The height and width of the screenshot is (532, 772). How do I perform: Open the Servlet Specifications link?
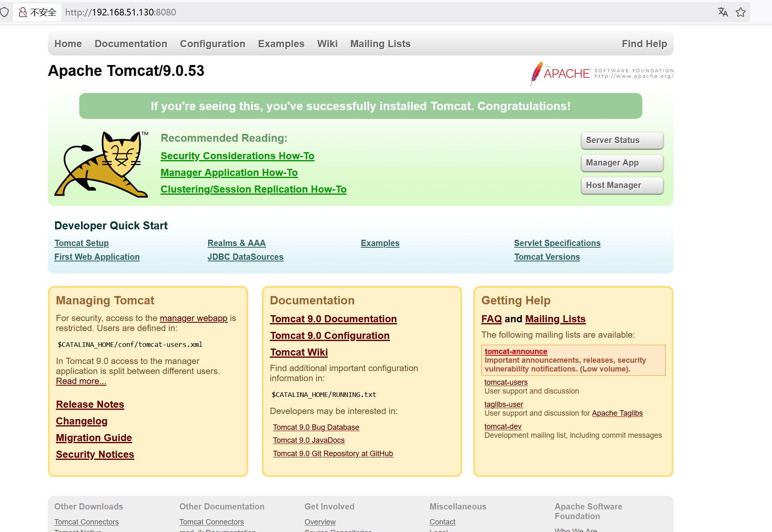point(557,243)
